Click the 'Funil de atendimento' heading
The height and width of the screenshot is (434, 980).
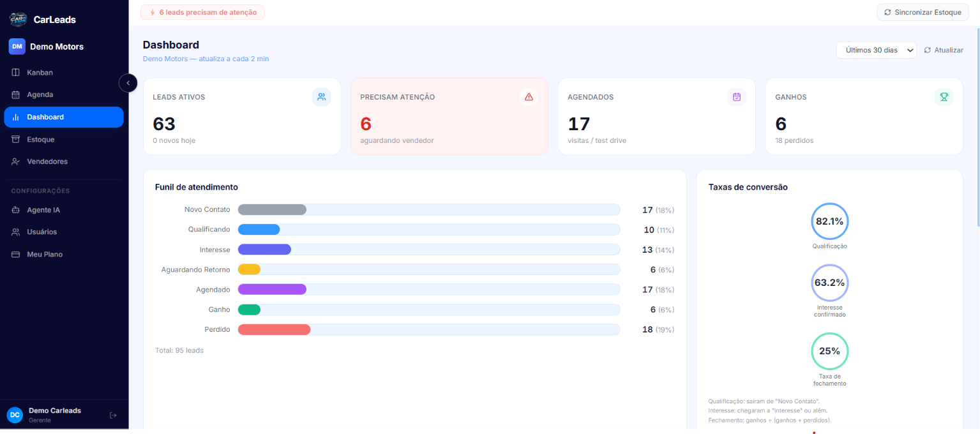pyautogui.click(x=197, y=187)
